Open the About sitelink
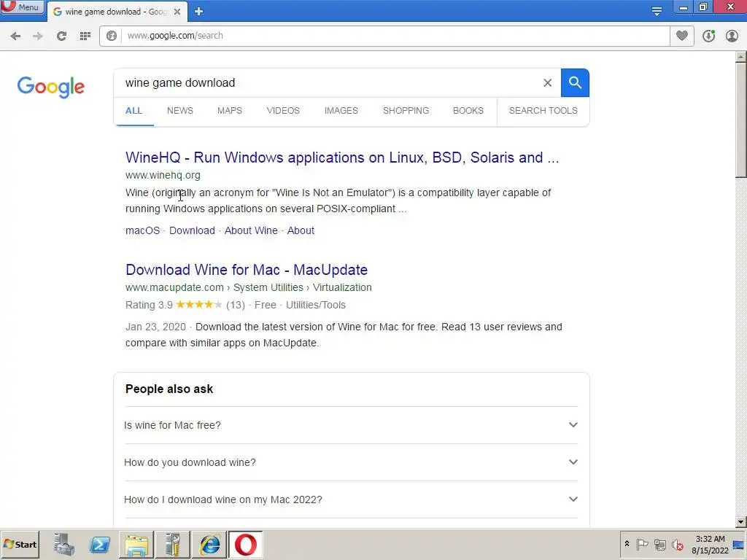747x560 pixels. [301, 230]
